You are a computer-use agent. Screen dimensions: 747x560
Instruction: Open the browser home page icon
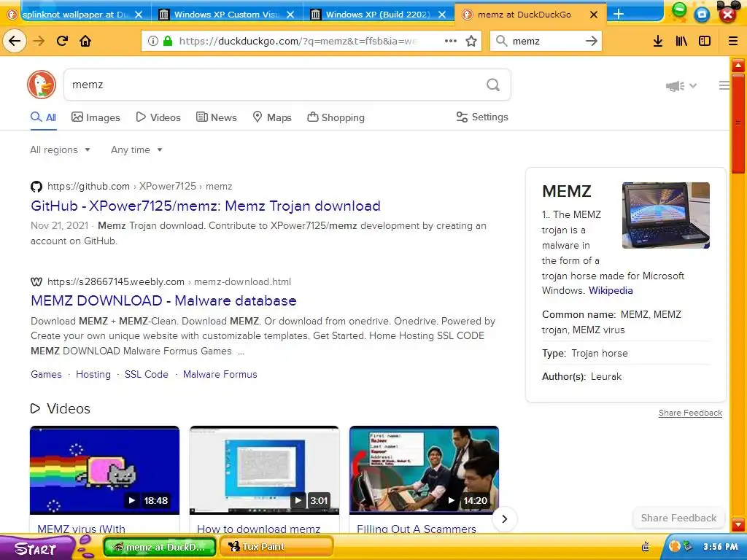(85, 41)
